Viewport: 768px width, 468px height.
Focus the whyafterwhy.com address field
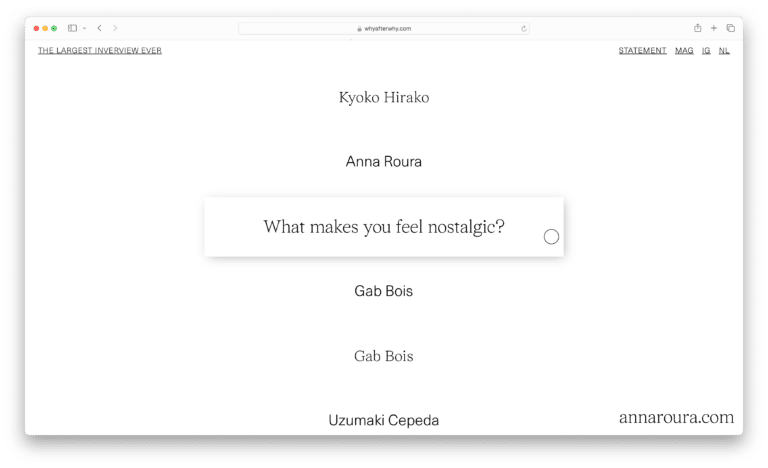coord(384,29)
